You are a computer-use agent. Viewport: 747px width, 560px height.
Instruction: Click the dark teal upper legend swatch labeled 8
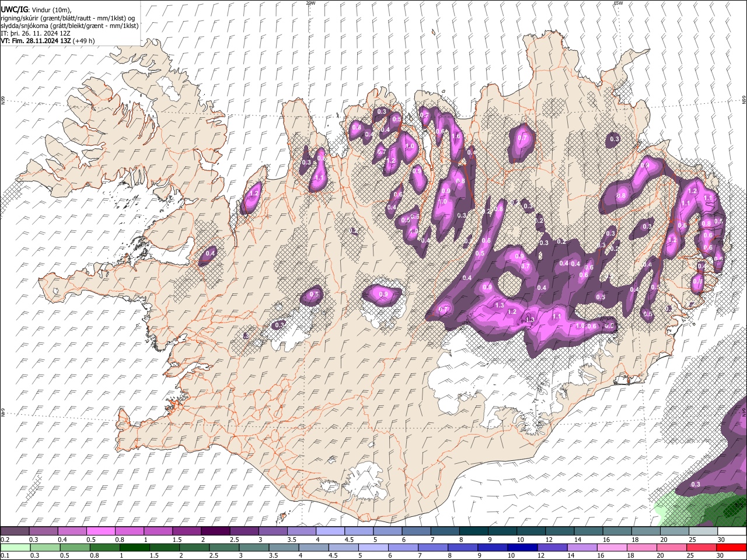coord(474,531)
